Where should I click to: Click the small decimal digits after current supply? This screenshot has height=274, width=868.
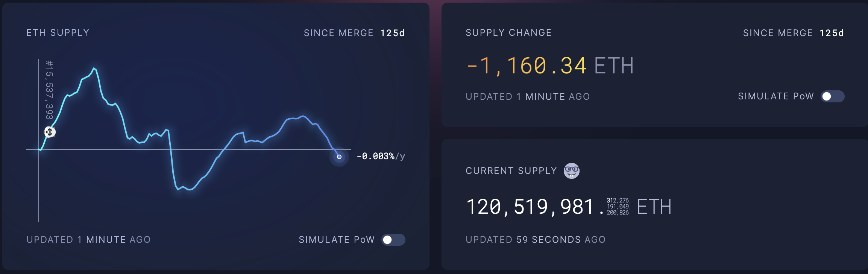point(618,207)
